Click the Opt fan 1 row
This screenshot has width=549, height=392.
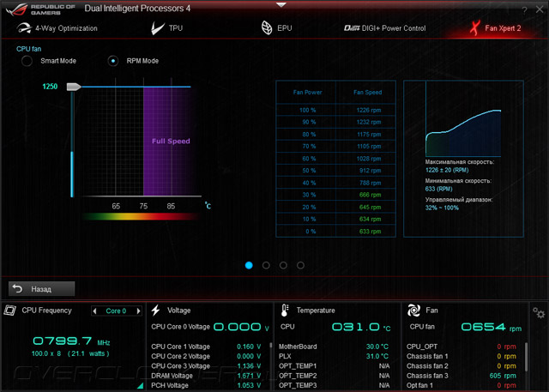pyautogui.click(x=462, y=385)
